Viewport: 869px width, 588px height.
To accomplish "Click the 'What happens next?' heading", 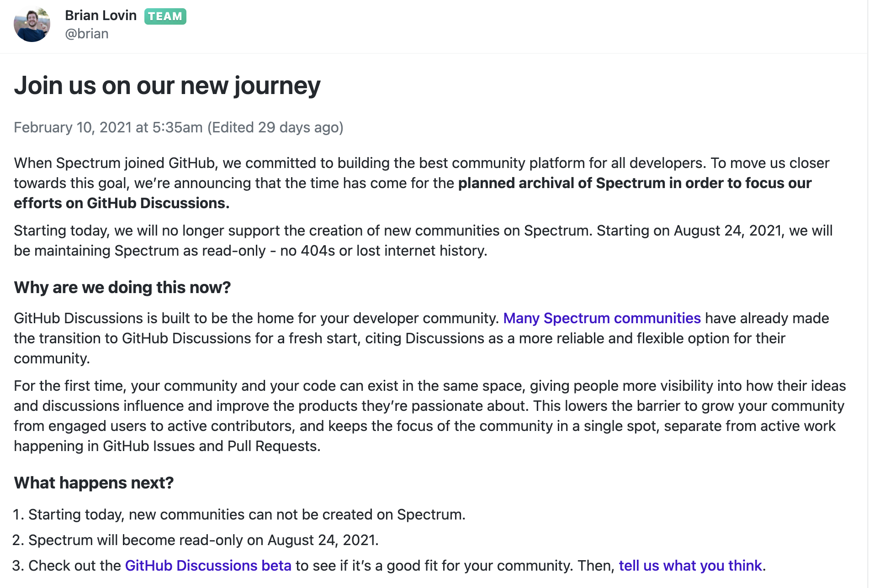I will [94, 483].
